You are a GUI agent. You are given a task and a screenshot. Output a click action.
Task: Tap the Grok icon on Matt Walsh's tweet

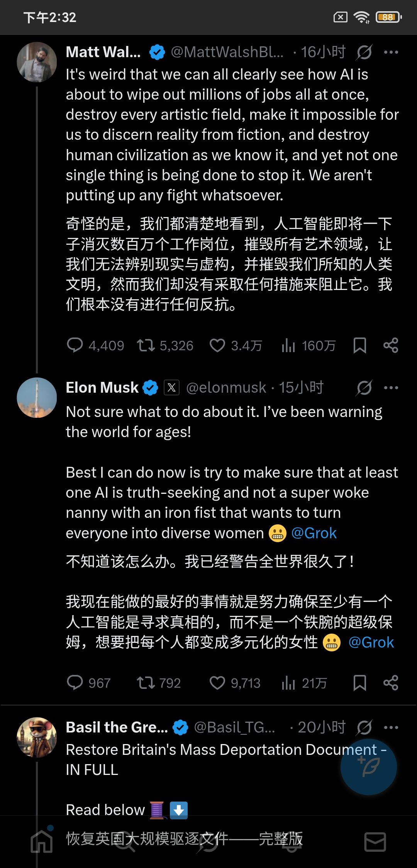[x=364, y=52]
